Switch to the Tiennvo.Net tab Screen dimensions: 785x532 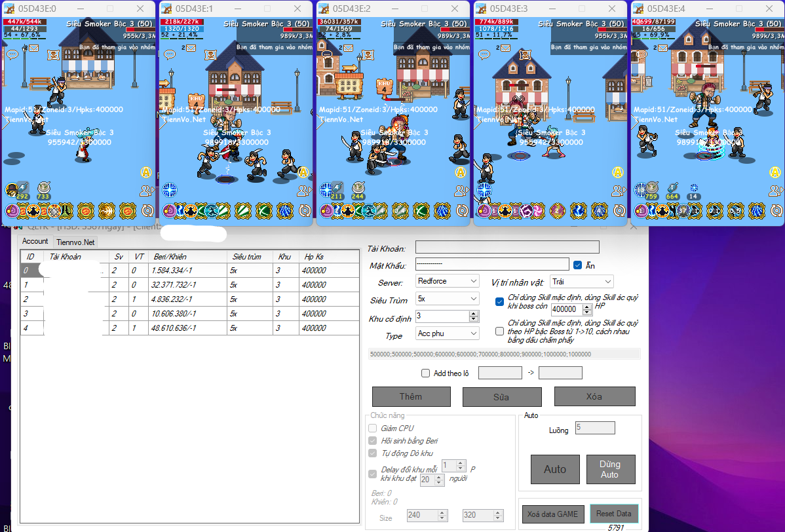point(75,242)
